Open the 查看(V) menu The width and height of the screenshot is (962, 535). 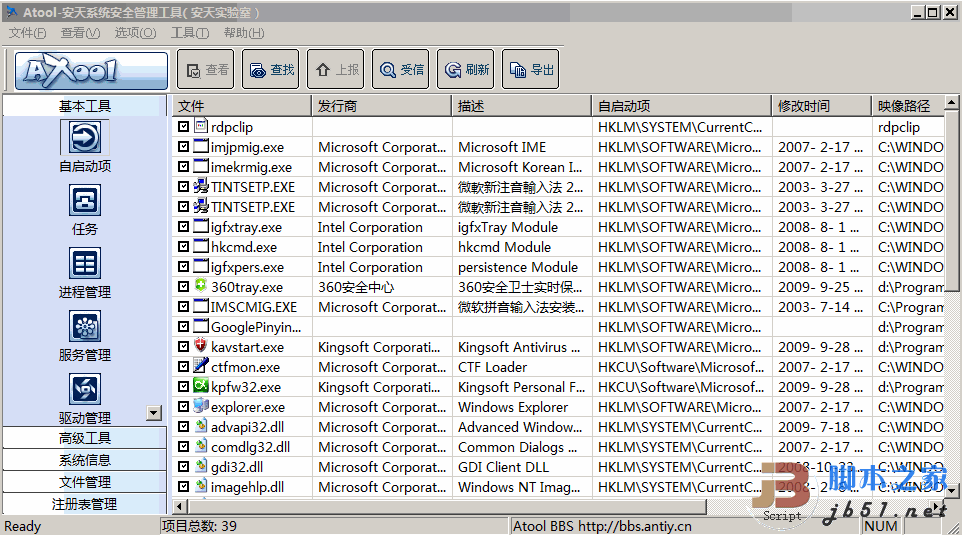(80, 33)
